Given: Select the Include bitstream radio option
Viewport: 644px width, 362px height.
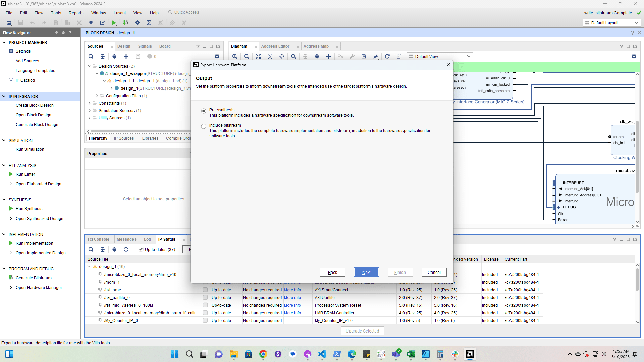Looking at the screenshot, I should coord(204,126).
